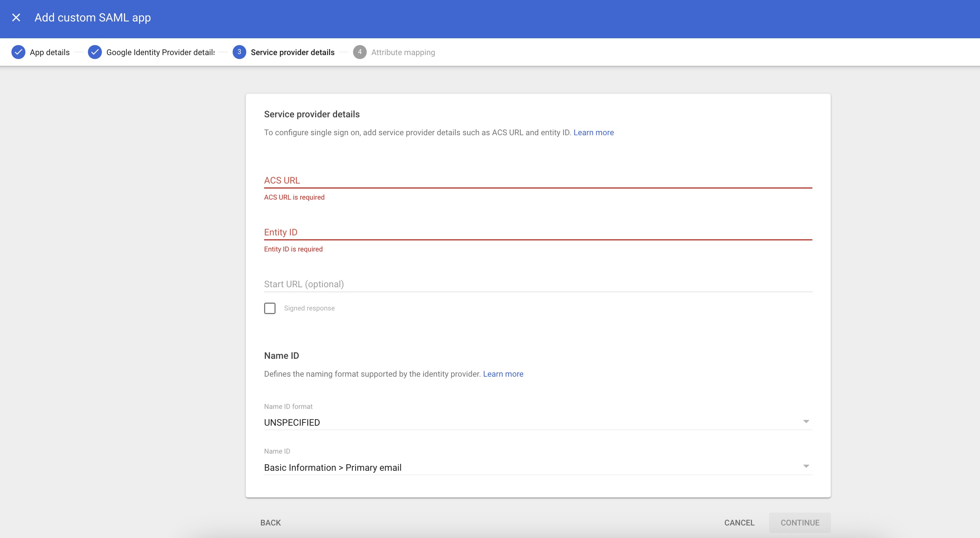Focus the ACS URL input field
980x538 pixels.
click(538, 180)
